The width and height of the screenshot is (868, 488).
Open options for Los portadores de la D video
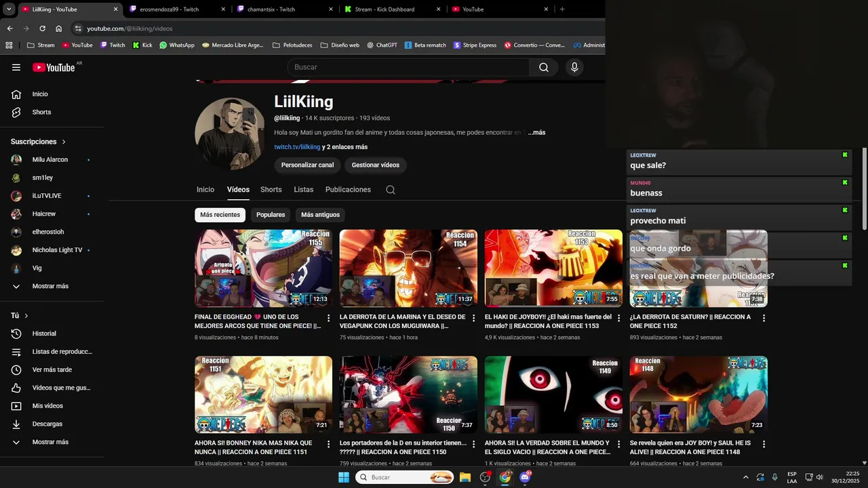(474, 444)
